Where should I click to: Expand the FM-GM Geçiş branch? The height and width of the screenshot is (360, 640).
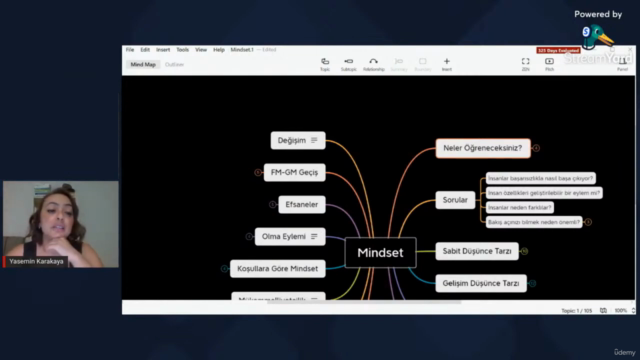258,173
